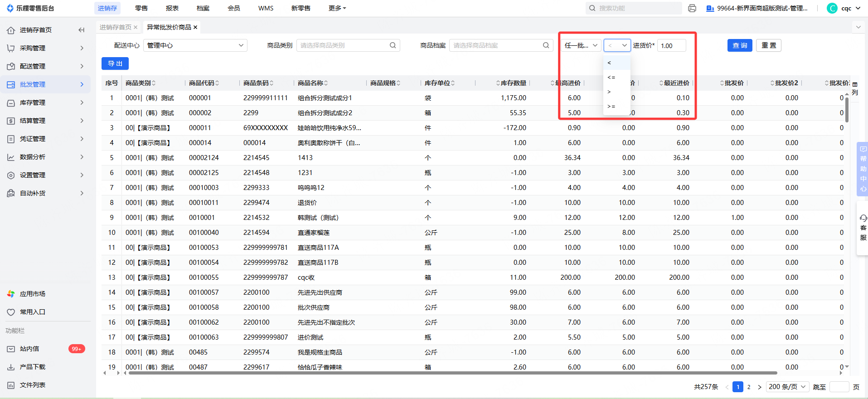The width and height of the screenshot is (868, 399).
Task: Click the 乐檬零售后台 logo
Action: coord(30,8)
